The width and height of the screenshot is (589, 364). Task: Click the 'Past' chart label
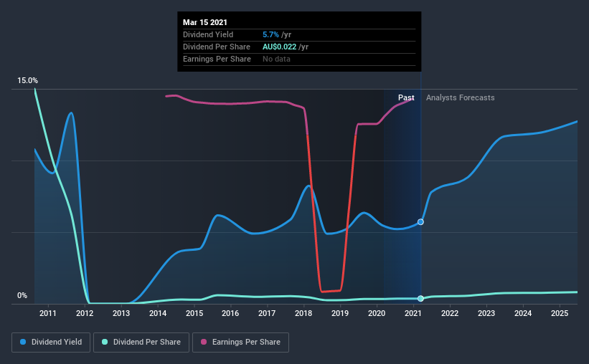406,97
